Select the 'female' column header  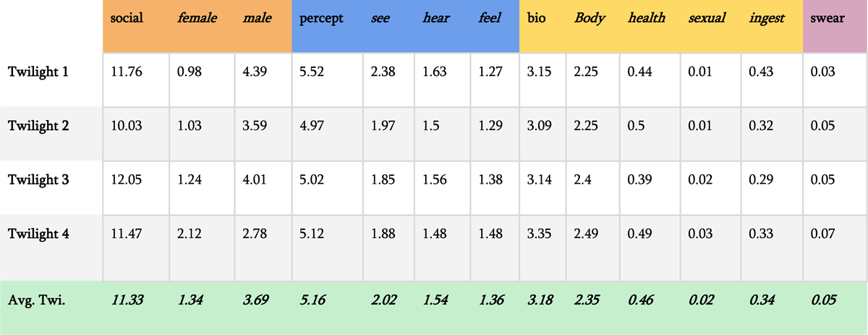pyautogui.click(x=197, y=18)
